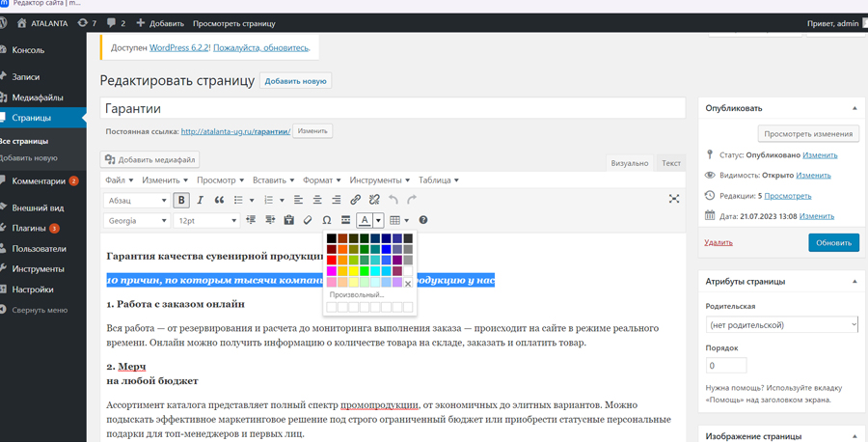Screen dimensions: 868x442
Task: Toggle bold formatting in the editor toolbar
Action: [181, 200]
